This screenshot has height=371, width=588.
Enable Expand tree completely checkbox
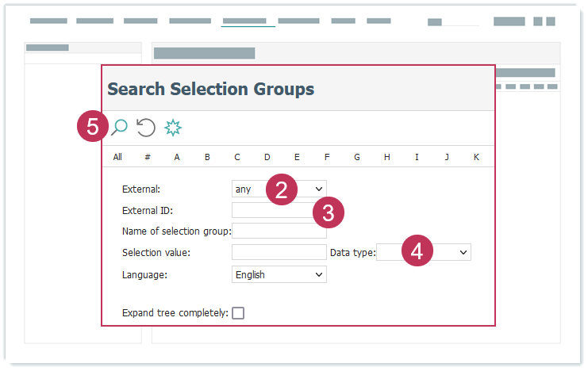(x=238, y=313)
